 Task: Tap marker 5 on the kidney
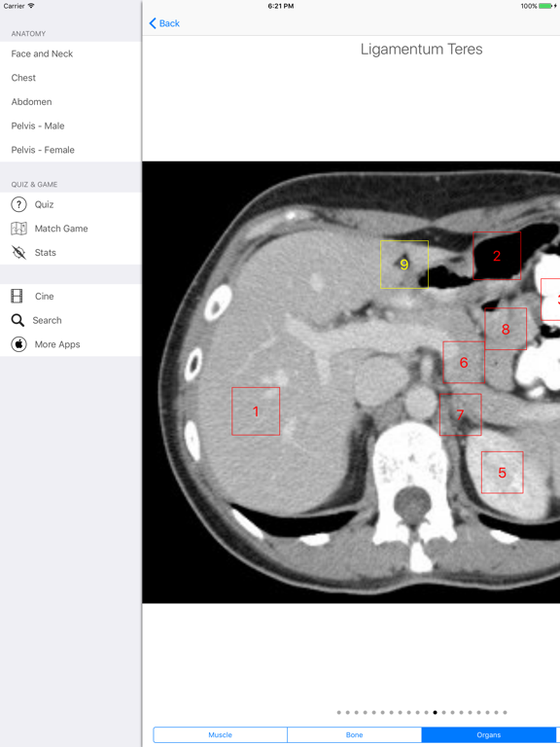point(503,472)
